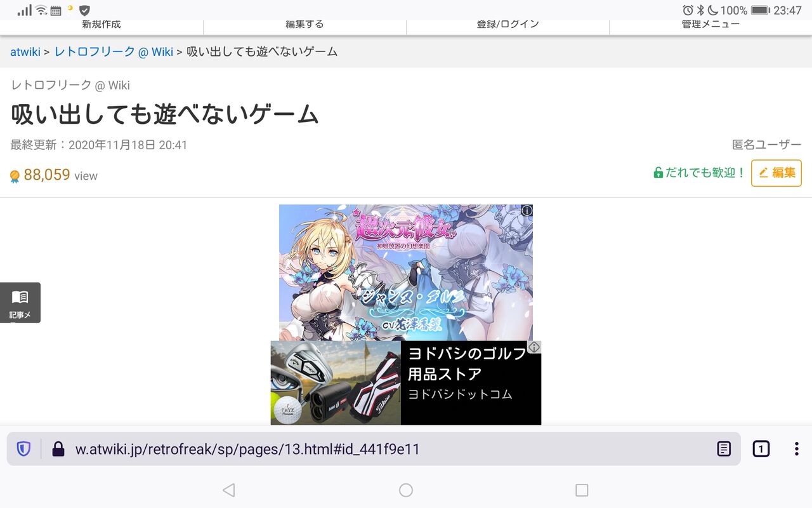Follow the atwiki breadcrumb link
Screen dimensions: 812x508
25,52
